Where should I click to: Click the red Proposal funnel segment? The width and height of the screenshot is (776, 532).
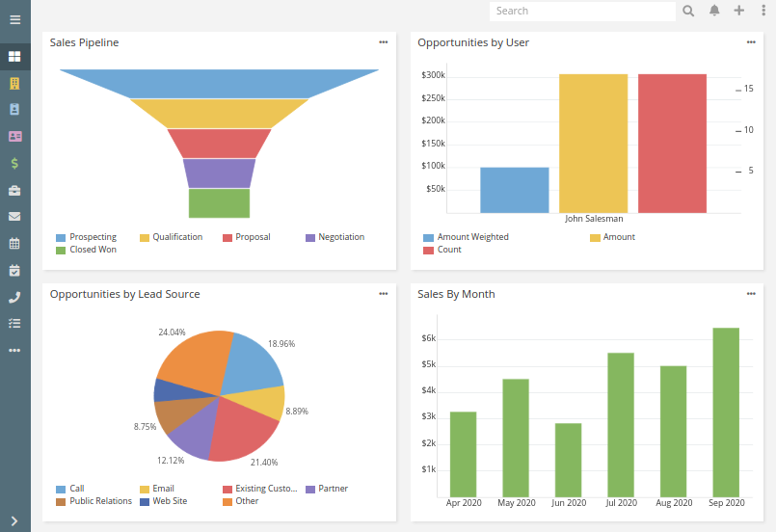pyautogui.click(x=219, y=144)
